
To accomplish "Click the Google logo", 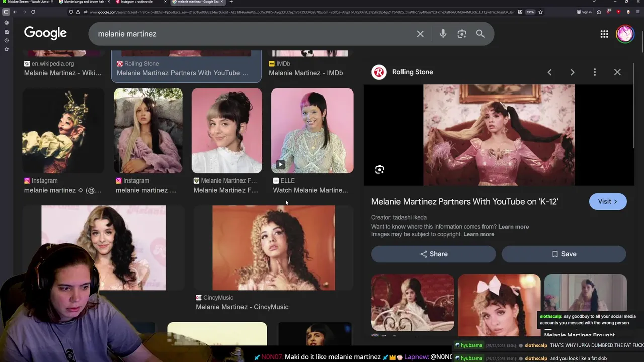I will coord(45,33).
